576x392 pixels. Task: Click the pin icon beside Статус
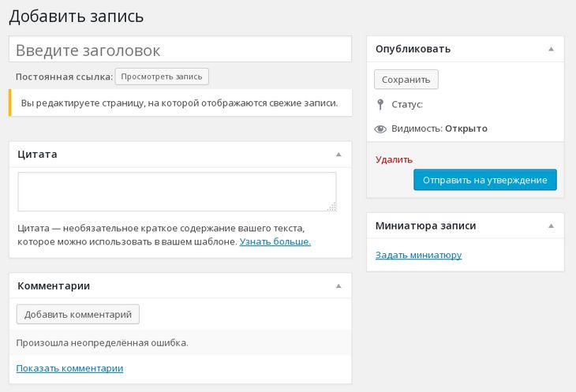pyautogui.click(x=380, y=105)
